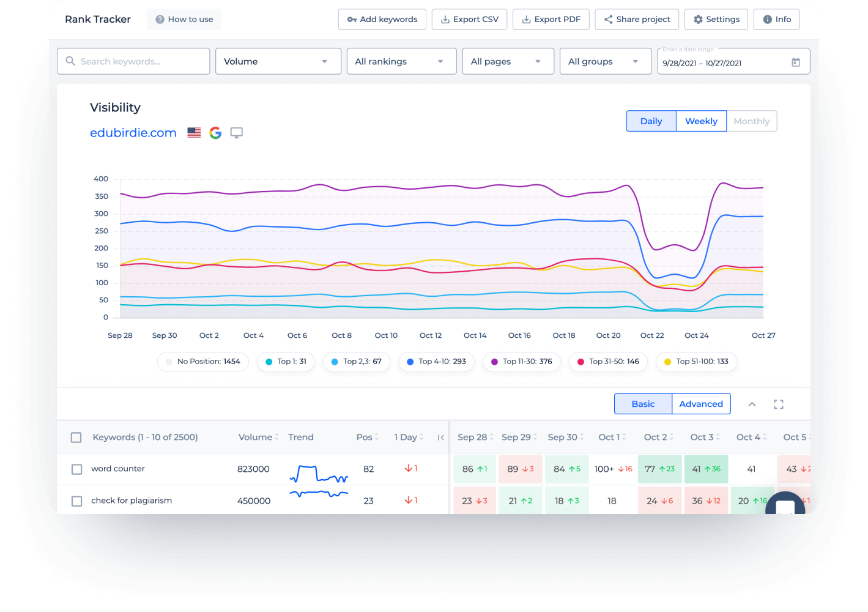Click the share icon on Share project
The width and height of the screenshot is (868, 612).
(608, 20)
